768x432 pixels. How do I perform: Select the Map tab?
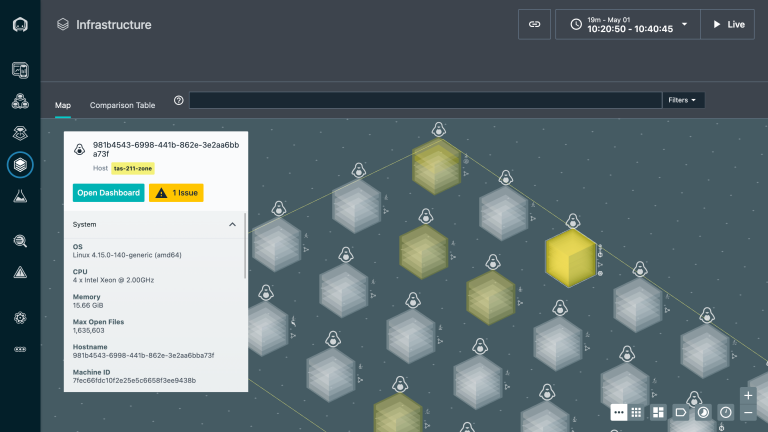[x=63, y=105]
